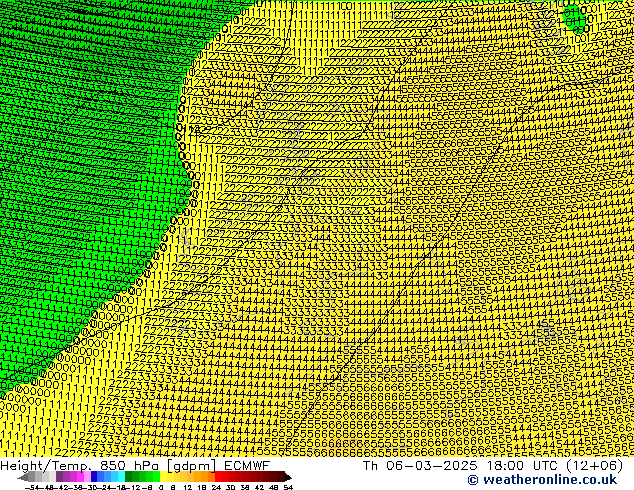
Task: Select the cyan swatch in the temperature legend
Action: 121,476
